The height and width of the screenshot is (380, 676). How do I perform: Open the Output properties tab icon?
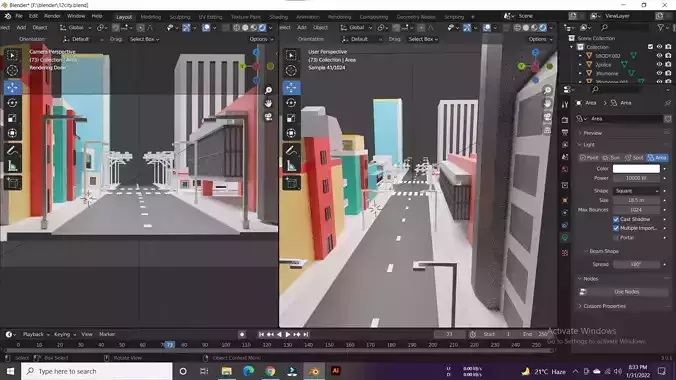(565, 132)
